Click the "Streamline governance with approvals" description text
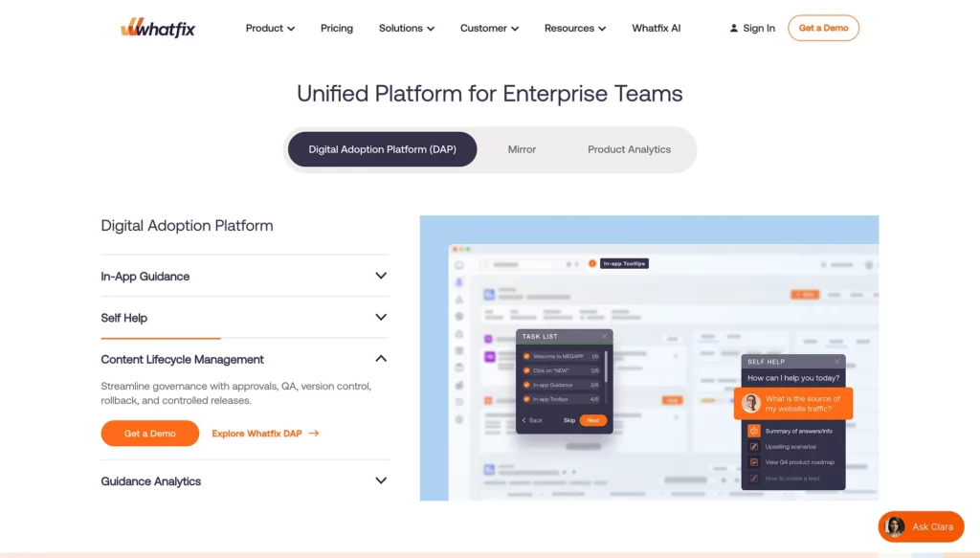980x558 pixels. point(236,393)
